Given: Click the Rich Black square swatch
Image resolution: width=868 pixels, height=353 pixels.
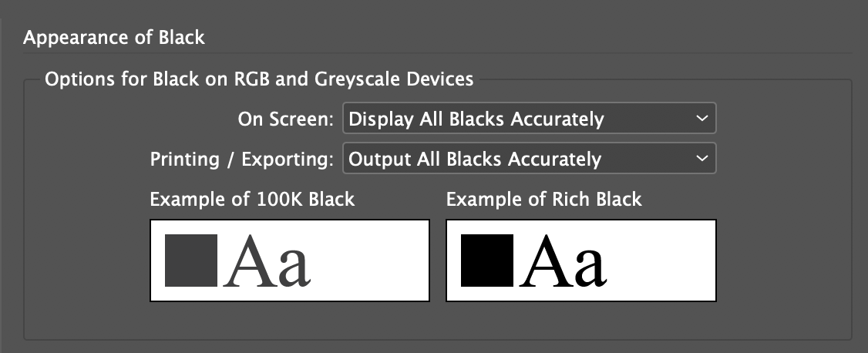Looking at the screenshot, I should click(x=487, y=261).
